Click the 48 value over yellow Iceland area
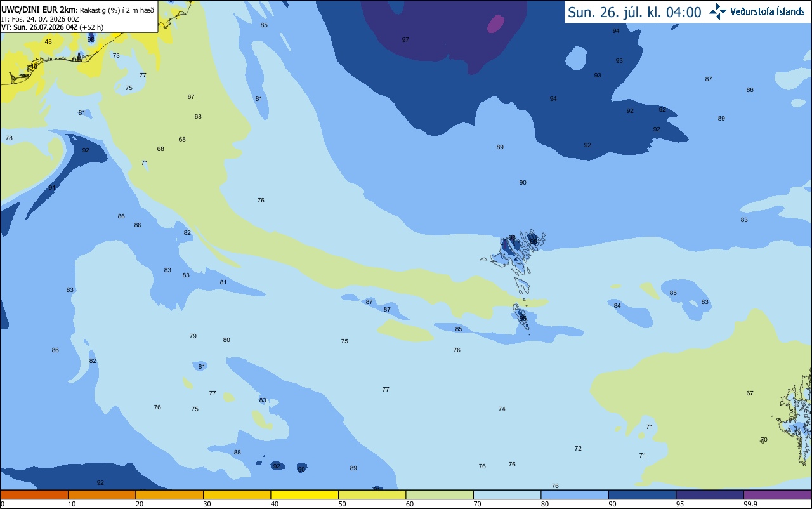 48,42
